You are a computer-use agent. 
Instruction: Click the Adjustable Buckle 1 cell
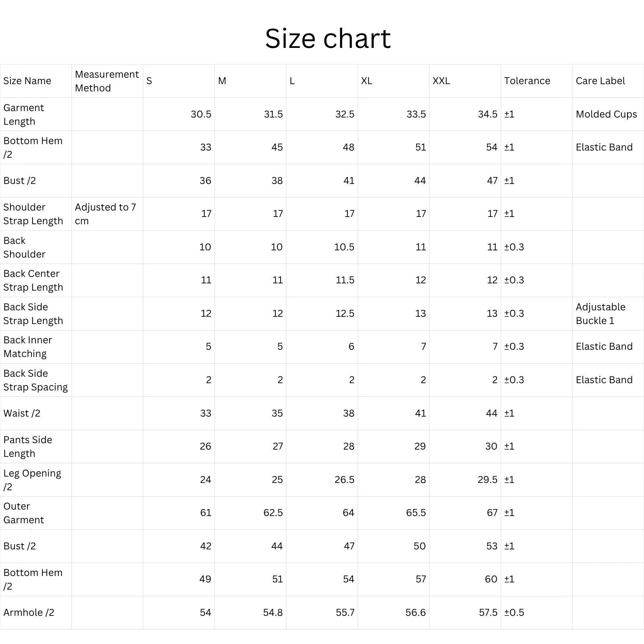[x=600, y=314]
